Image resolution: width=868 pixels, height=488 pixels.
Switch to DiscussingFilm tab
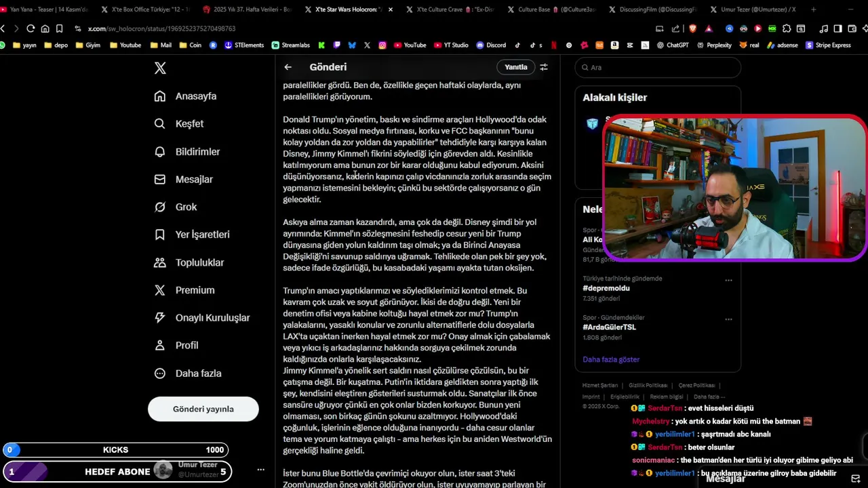654,9
